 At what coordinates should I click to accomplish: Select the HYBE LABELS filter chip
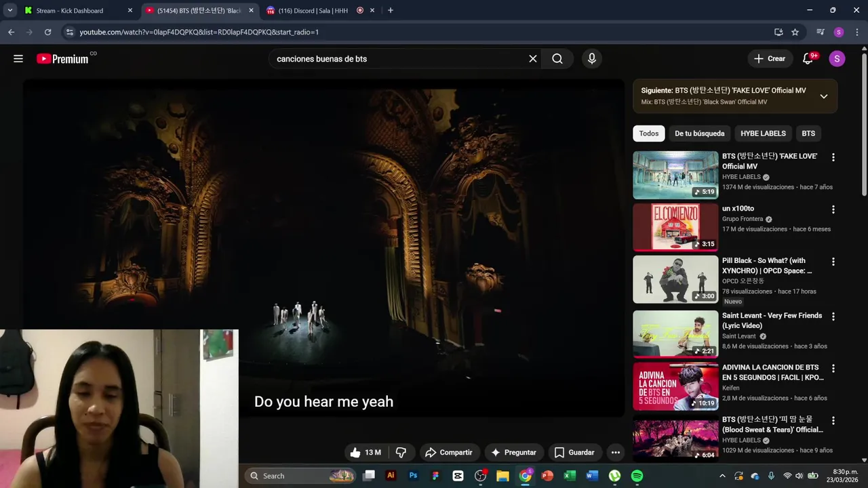click(763, 134)
